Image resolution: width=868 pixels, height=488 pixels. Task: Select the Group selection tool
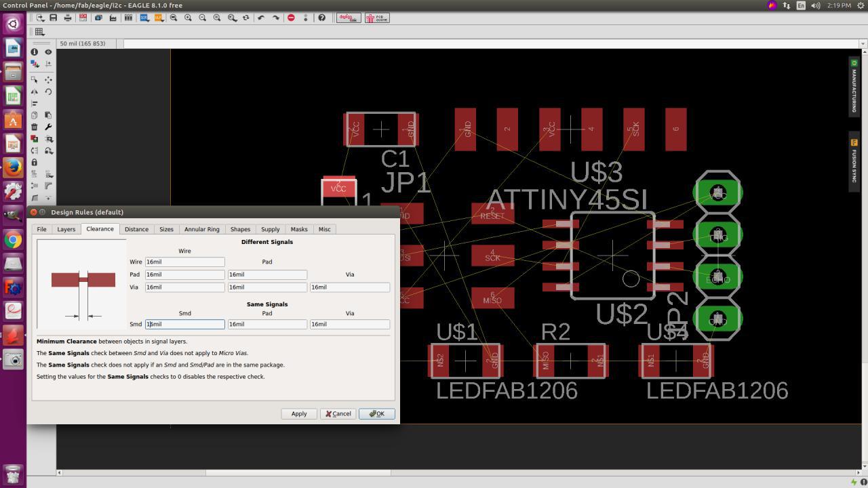(35, 79)
